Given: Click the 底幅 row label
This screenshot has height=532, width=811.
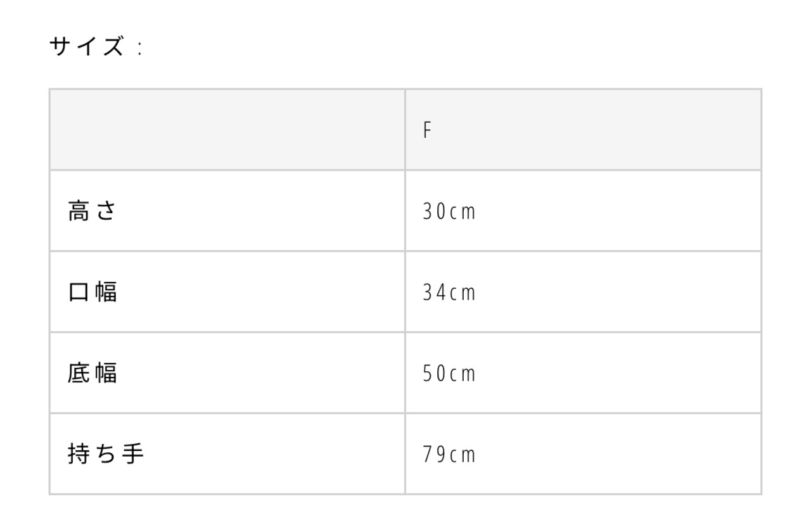Looking at the screenshot, I should point(92,373).
